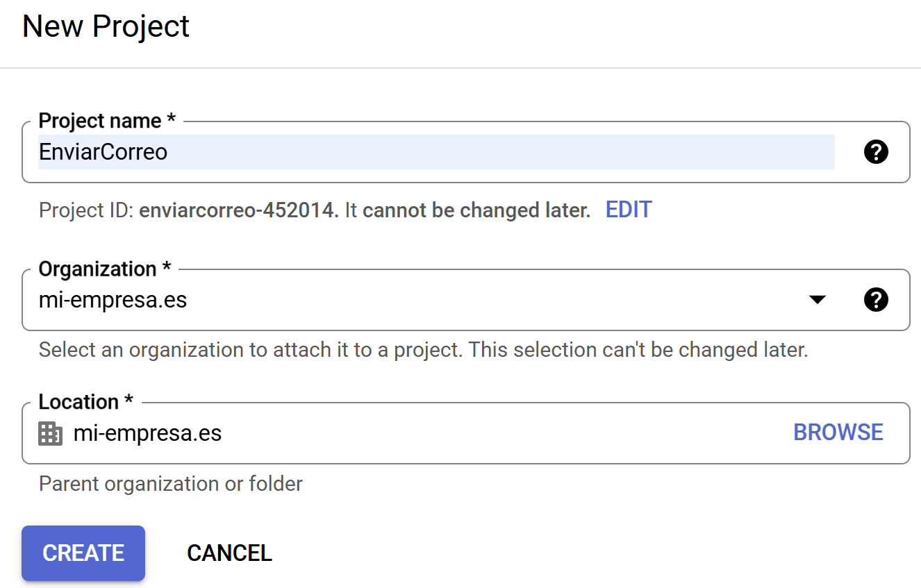
Task: Click the "Location *" field label
Action: click(x=86, y=402)
